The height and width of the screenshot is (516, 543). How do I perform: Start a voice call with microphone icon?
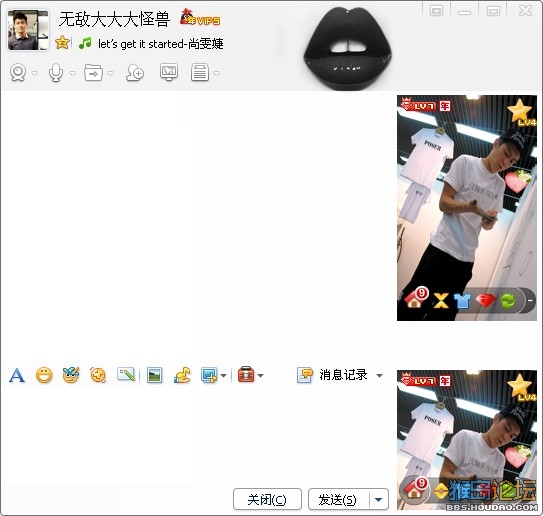pyautogui.click(x=56, y=73)
